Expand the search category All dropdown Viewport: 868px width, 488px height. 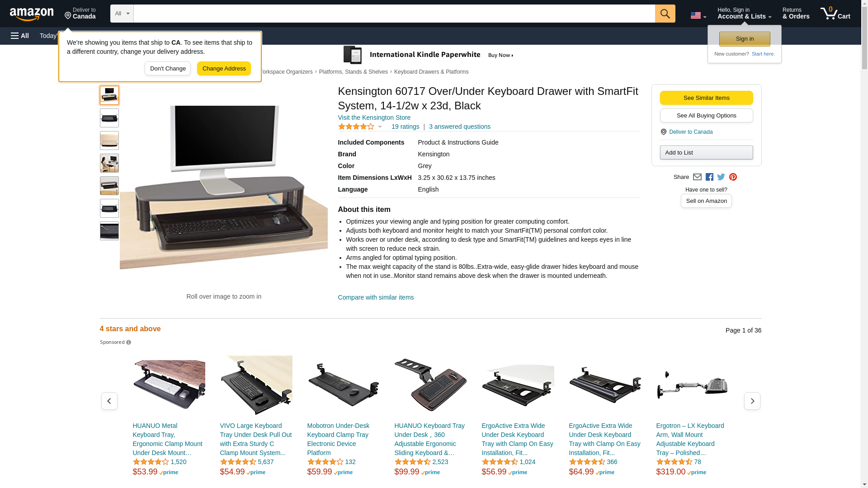(x=122, y=14)
